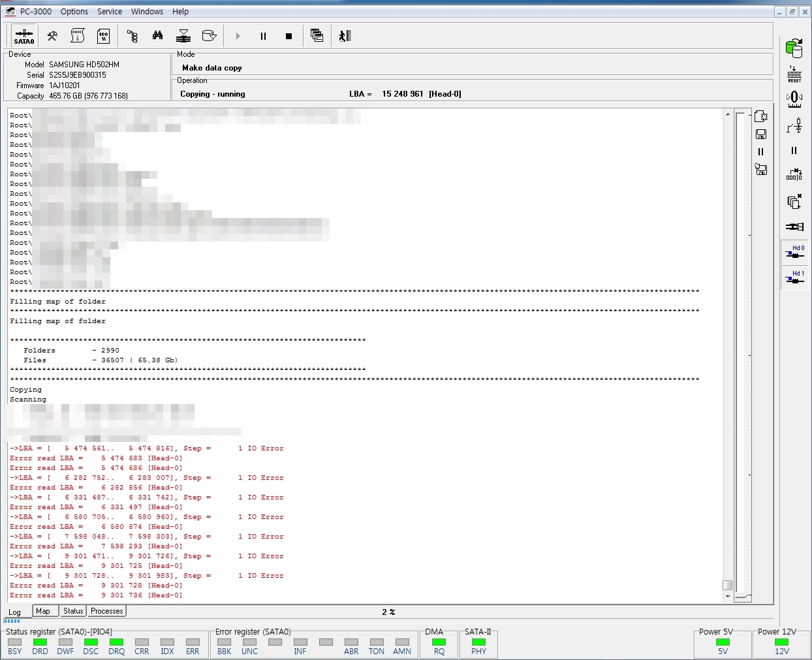Click the switch circuit diagram icon
Image resolution: width=812 pixels, height=660 pixels.
click(794, 125)
